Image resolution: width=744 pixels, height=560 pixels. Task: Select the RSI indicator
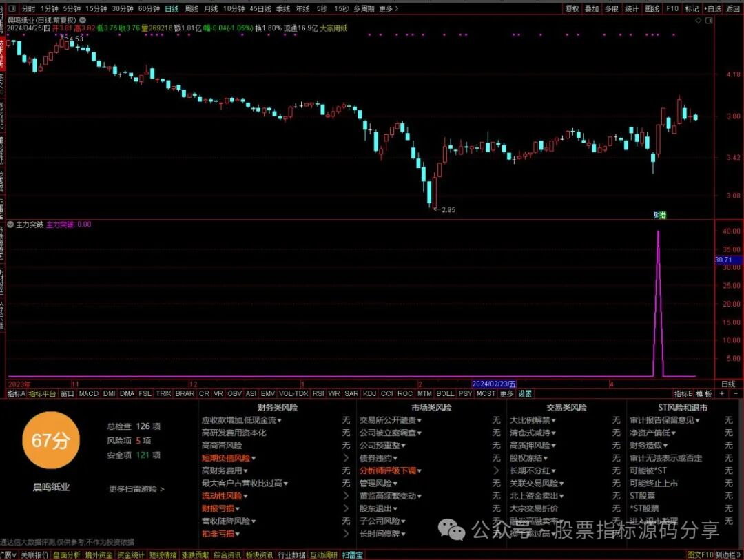[x=318, y=393]
